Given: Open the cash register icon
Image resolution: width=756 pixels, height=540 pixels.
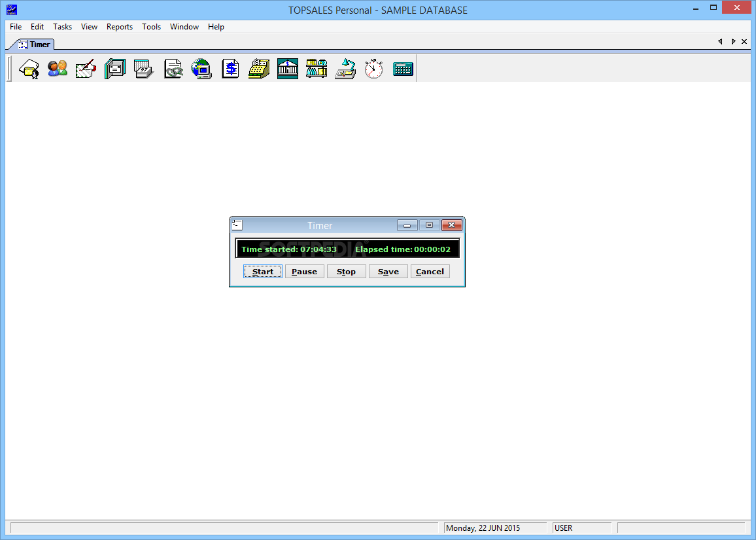Looking at the screenshot, I should [x=259, y=69].
